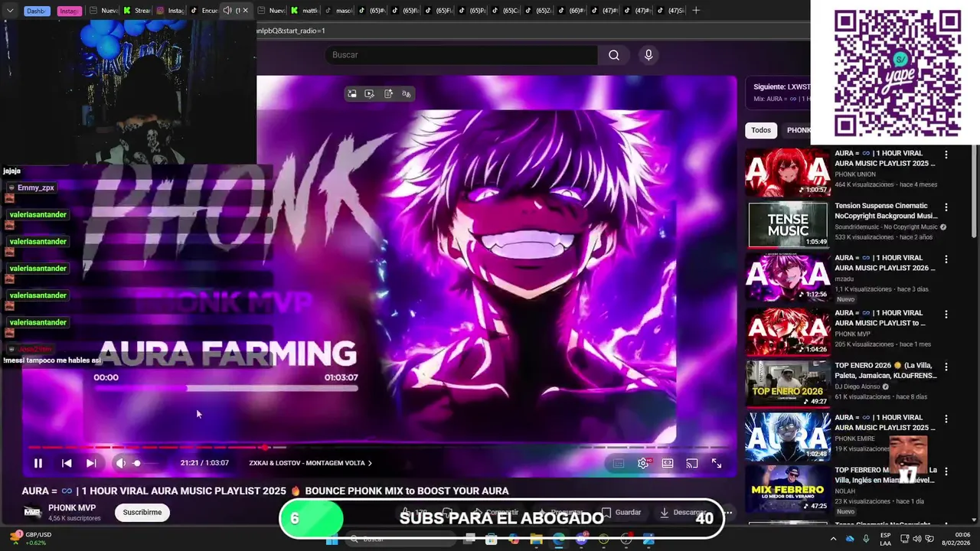Screen dimensions: 980x551
Task: Click the notes icon in the floating toolbar
Action: [388, 93]
